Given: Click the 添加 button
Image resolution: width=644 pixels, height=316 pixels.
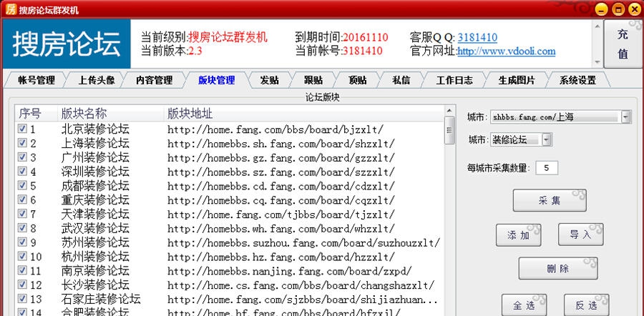Looking at the screenshot, I should (x=518, y=234).
